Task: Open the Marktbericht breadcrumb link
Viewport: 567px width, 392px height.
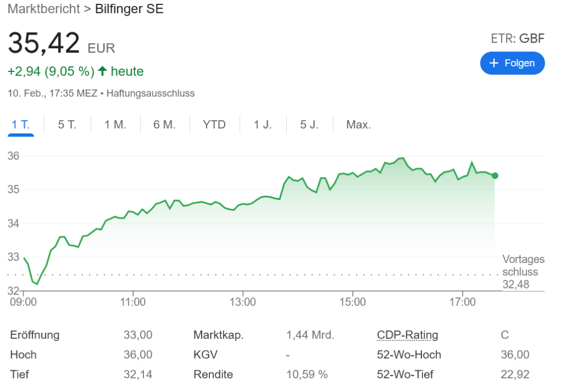Action: [43, 9]
